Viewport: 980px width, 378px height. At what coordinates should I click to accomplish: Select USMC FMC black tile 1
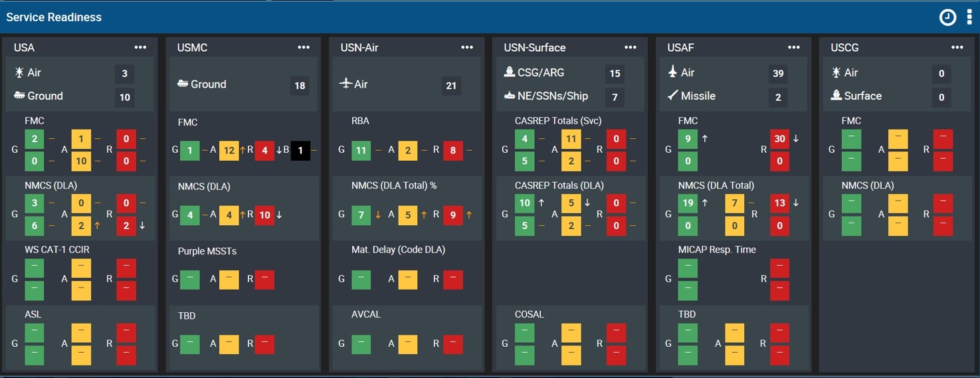click(x=300, y=150)
